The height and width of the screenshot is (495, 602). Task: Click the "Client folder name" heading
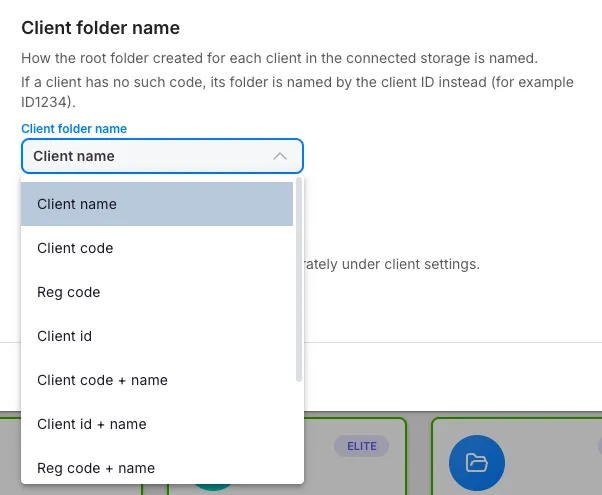pos(101,28)
